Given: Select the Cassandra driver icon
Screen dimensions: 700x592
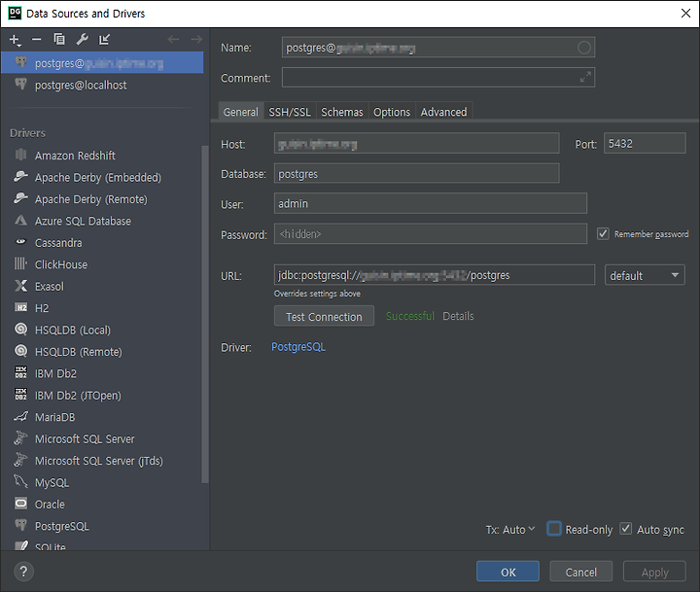Looking at the screenshot, I should click(x=20, y=241).
